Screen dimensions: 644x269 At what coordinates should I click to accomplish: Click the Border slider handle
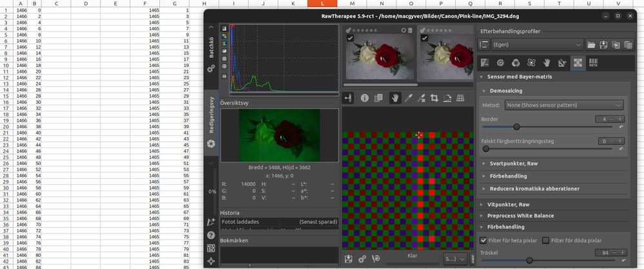(516, 127)
